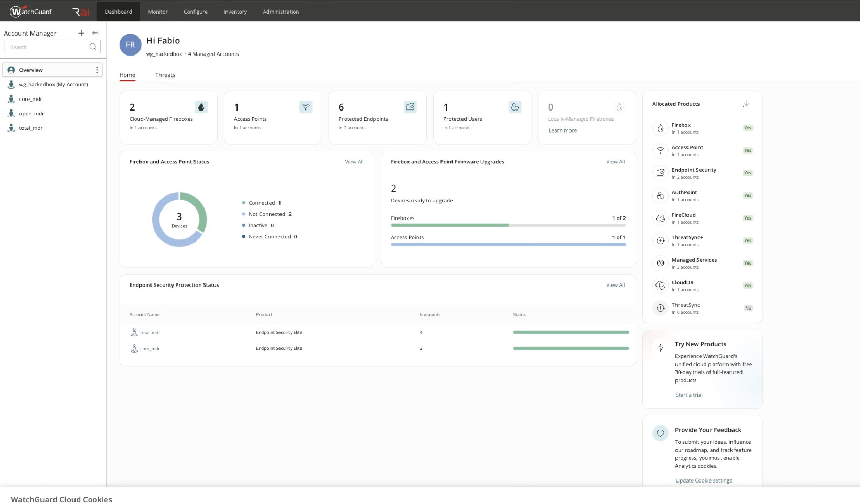Screen dimensions: 860x504
Task: Click the FR user avatar
Action: click(x=131, y=45)
